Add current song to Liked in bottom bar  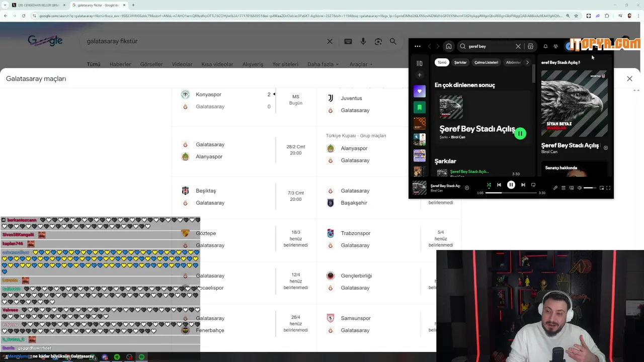coord(467,188)
